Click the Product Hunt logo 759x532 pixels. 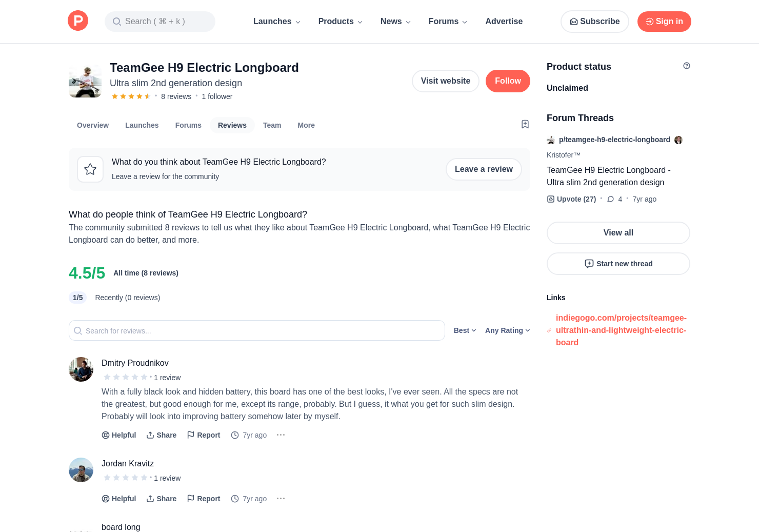78,21
